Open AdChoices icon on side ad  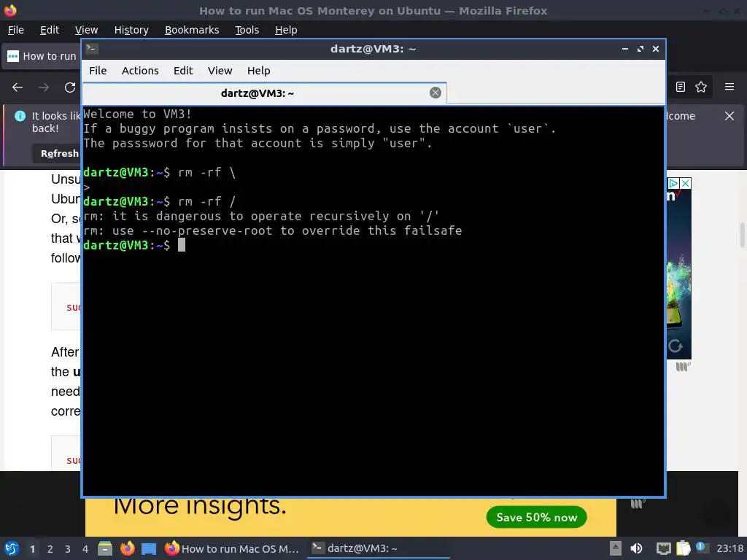click(x=673, y=183)
